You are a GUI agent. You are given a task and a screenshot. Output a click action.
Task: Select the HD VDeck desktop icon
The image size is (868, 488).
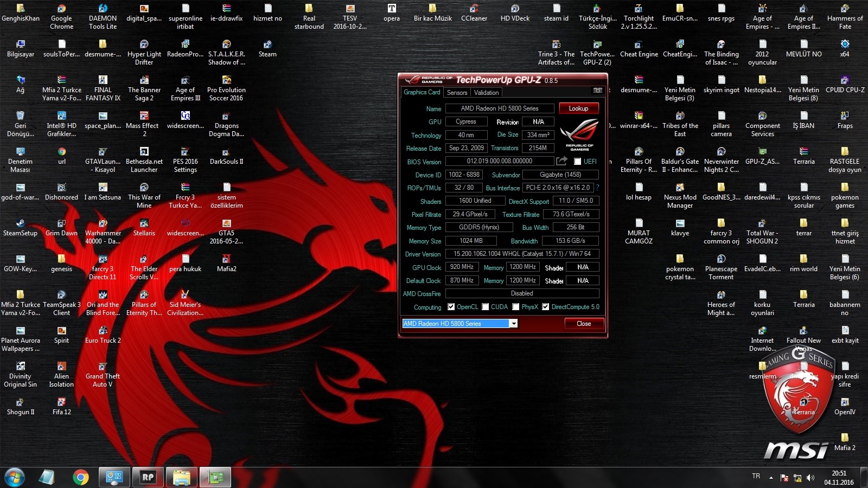pyautogui.click(x=515, y=12)
